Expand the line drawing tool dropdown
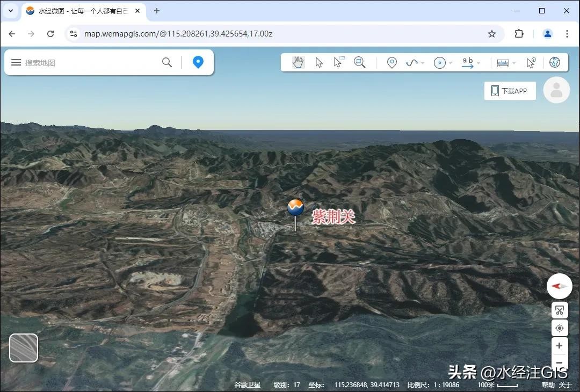Viewport: 580px width, 392px height. click(423, 63)
